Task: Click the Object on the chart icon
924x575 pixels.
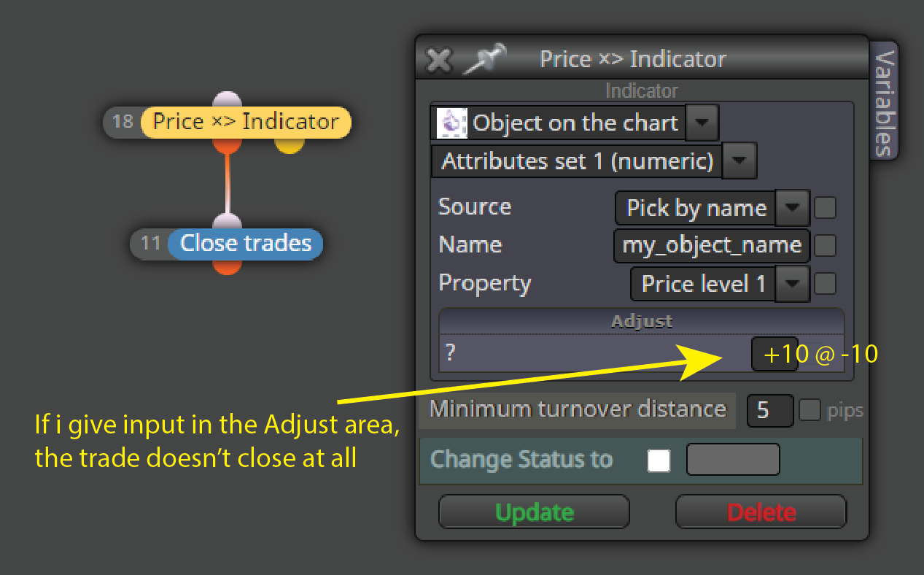Action: [x=451, y=123]
